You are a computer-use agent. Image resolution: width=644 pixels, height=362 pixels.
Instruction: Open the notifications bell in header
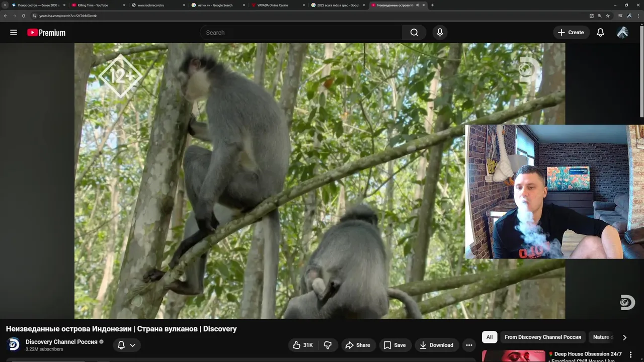600,33
